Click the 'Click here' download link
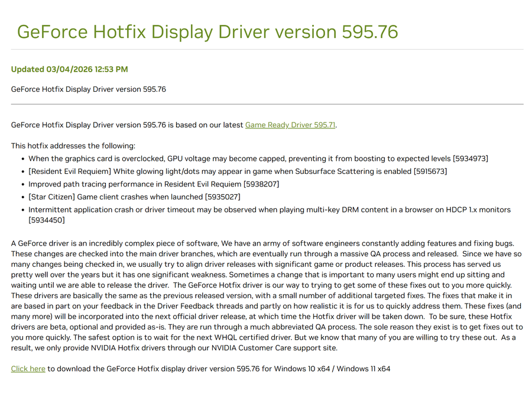532x400 pixels. [x=28, y=369]
